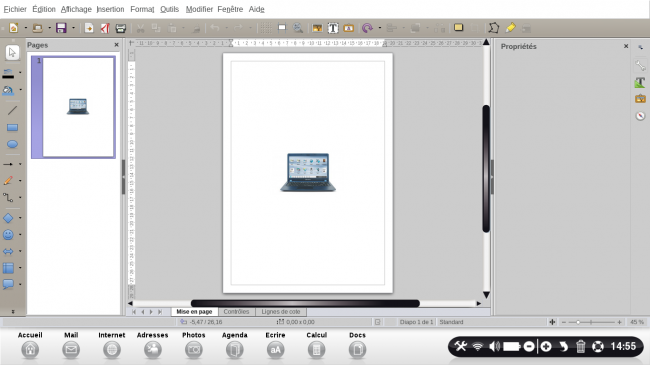Pick the Ellipse drawing tool
Screen dimensions: 650x365
[x=12, y=144]
